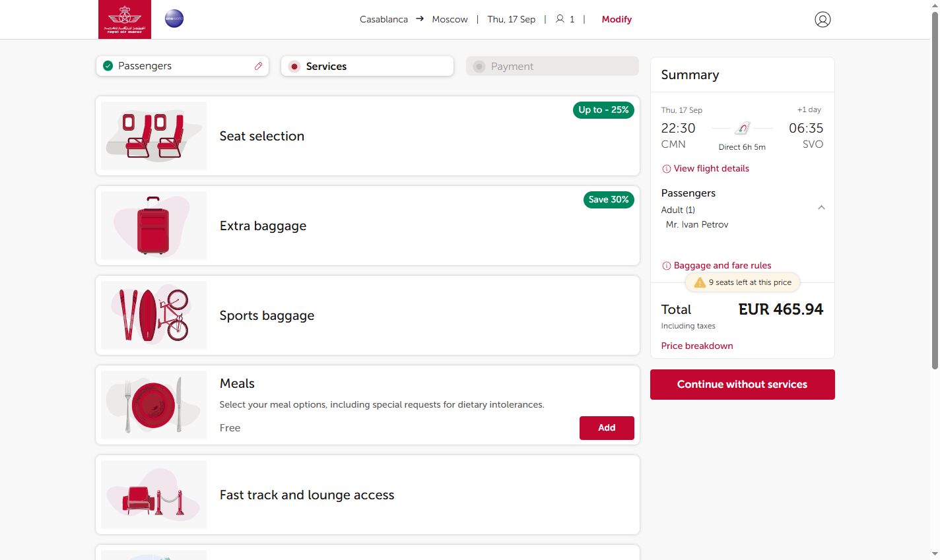Click the oneworld alliance logo

[x=174, y=18]
